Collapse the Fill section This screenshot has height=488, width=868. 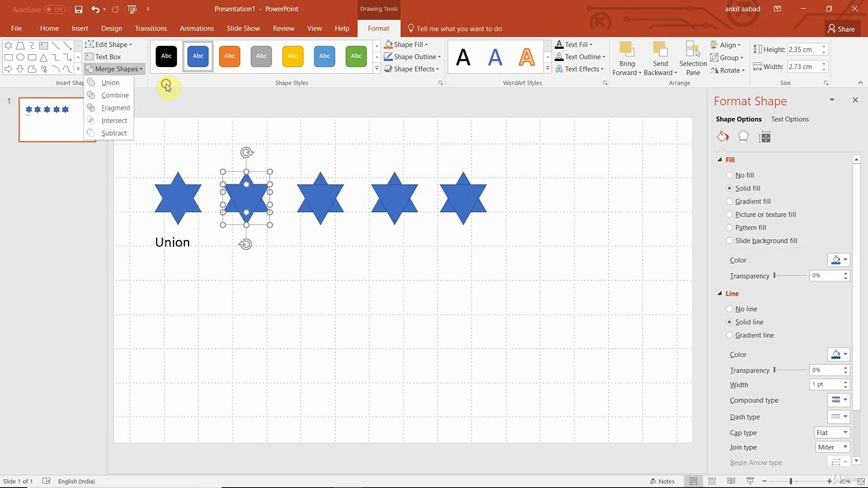click(720, 160)
